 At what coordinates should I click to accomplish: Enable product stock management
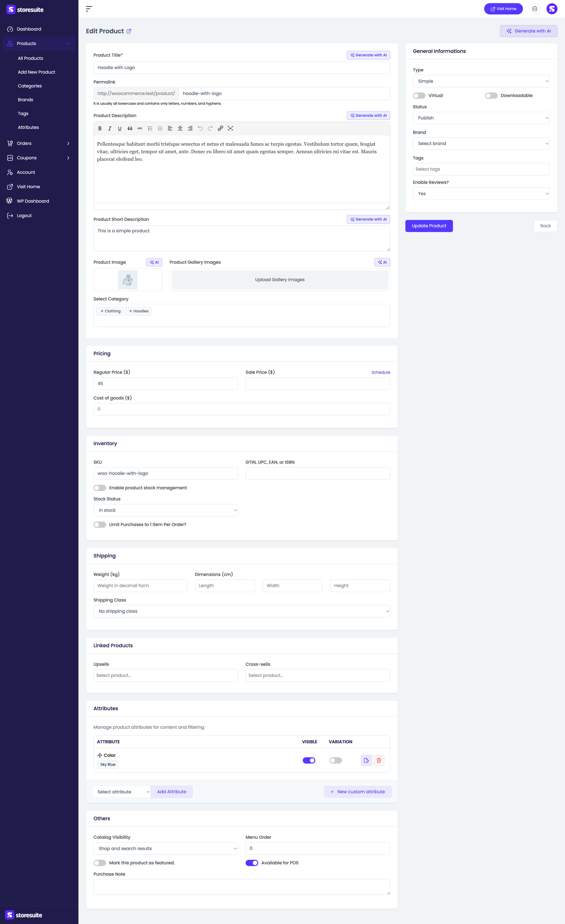click(100, 488)
